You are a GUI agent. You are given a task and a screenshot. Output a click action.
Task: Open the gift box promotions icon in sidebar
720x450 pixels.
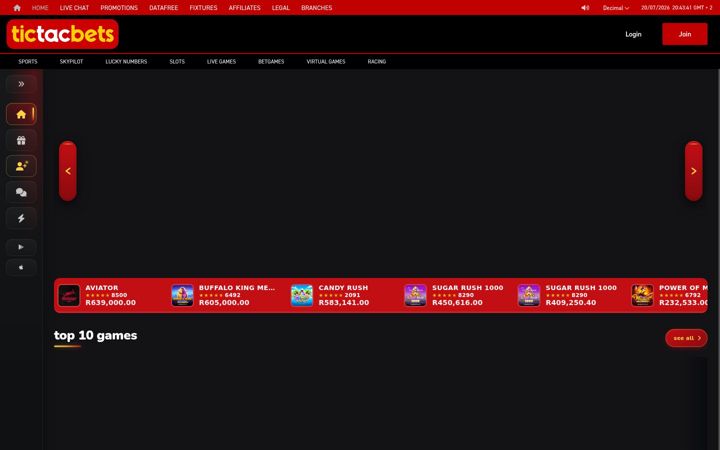tap(21, 141)
